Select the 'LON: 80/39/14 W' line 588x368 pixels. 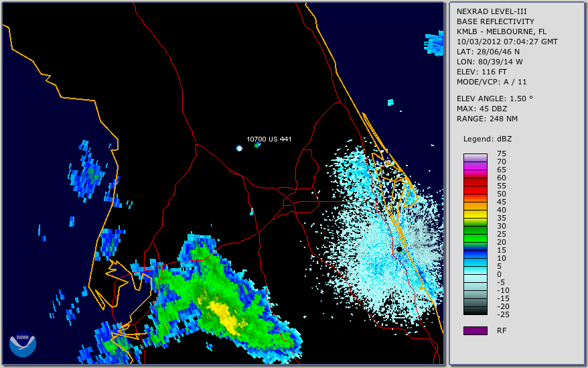[490, 62]
